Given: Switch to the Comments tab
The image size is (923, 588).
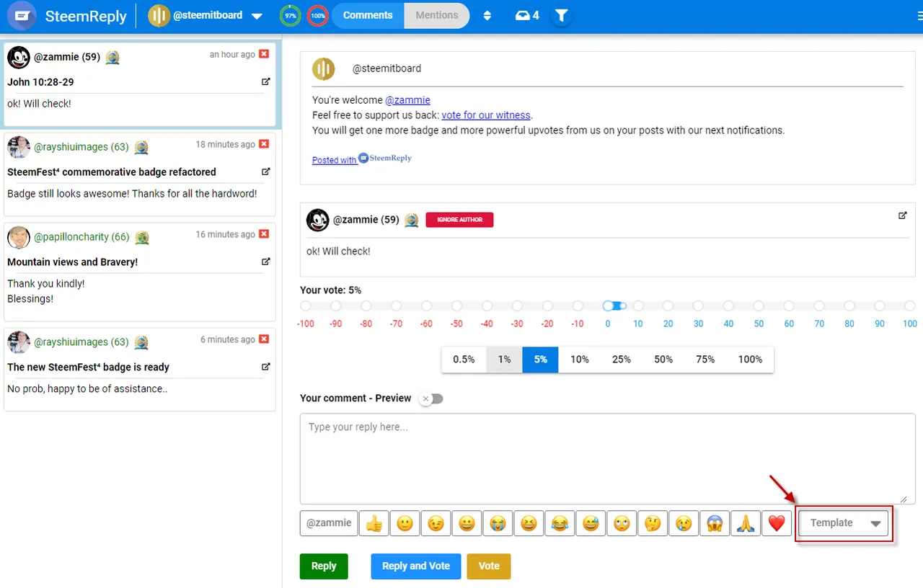Looking at the screenshot, I should point(368,15).
